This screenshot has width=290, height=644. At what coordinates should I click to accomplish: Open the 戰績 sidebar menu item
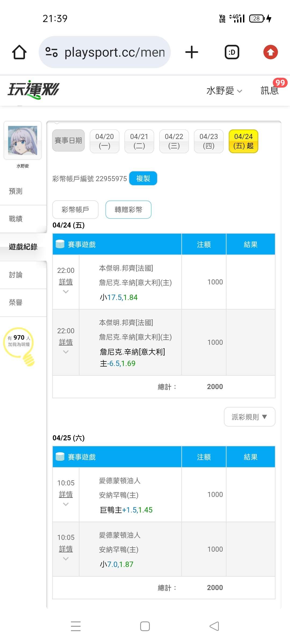16,219
